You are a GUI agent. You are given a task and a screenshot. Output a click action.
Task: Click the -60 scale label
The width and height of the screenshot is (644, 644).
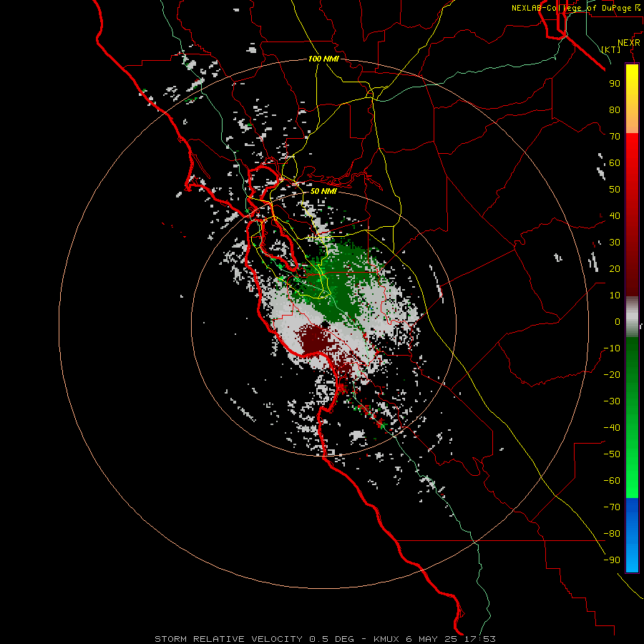point(612,481)
